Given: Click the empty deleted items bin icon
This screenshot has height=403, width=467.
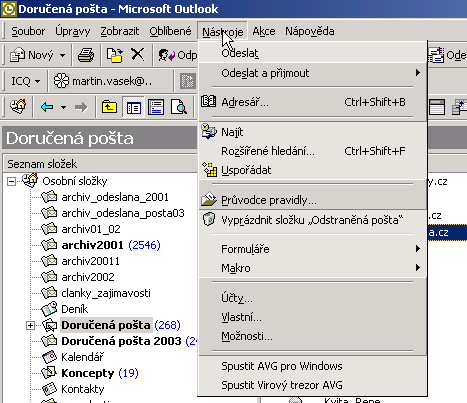Looking at the screenshot, I should (209, 219).
